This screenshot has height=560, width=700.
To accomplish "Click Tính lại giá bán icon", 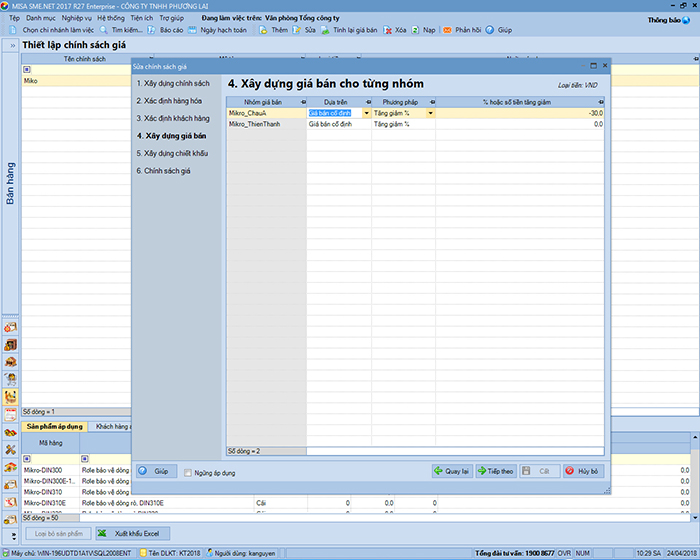I will coord(325,30).
